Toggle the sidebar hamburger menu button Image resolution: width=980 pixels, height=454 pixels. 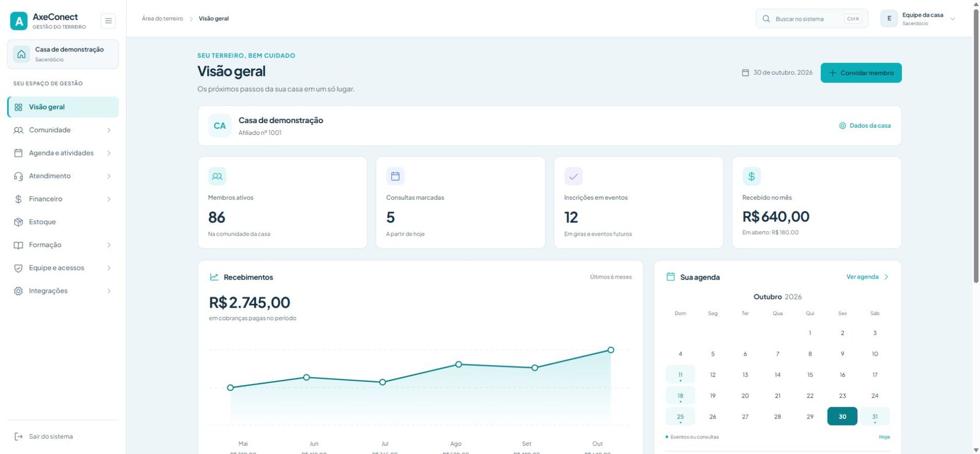point(108,21)
